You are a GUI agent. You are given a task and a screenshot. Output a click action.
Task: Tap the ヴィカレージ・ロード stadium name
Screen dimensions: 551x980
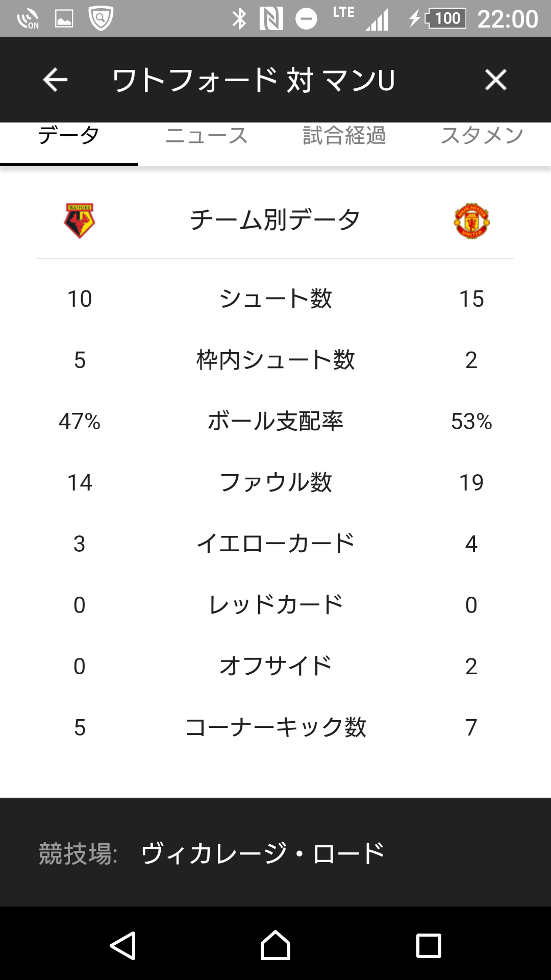pos(263,853)
